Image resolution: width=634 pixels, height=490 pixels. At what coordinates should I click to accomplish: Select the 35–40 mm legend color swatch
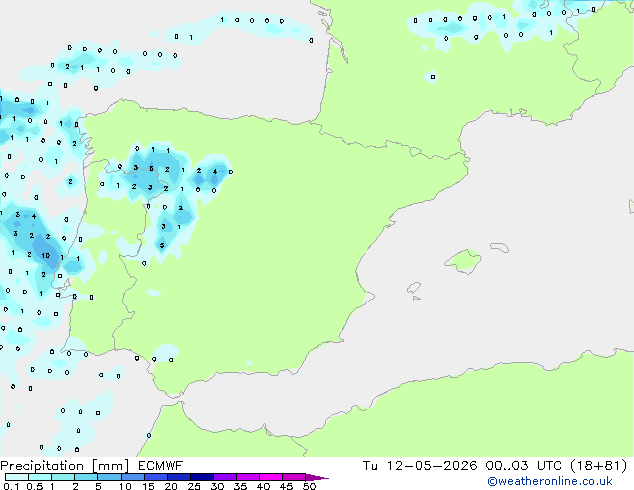[x=247, y=477]
